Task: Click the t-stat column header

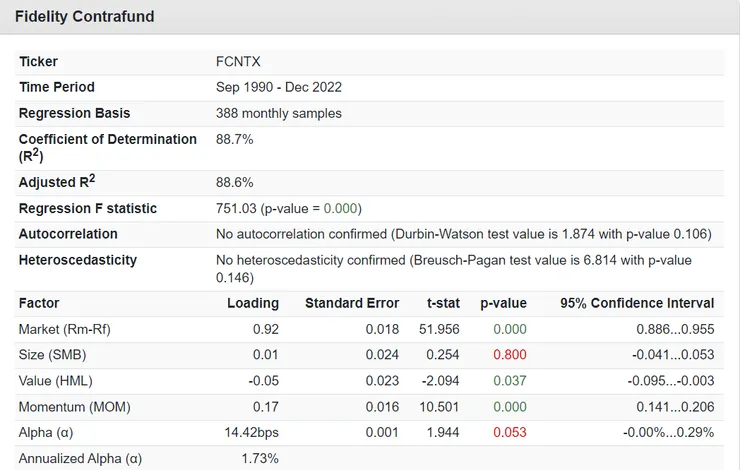Action: pyautogui.click(x=443, y=303)
